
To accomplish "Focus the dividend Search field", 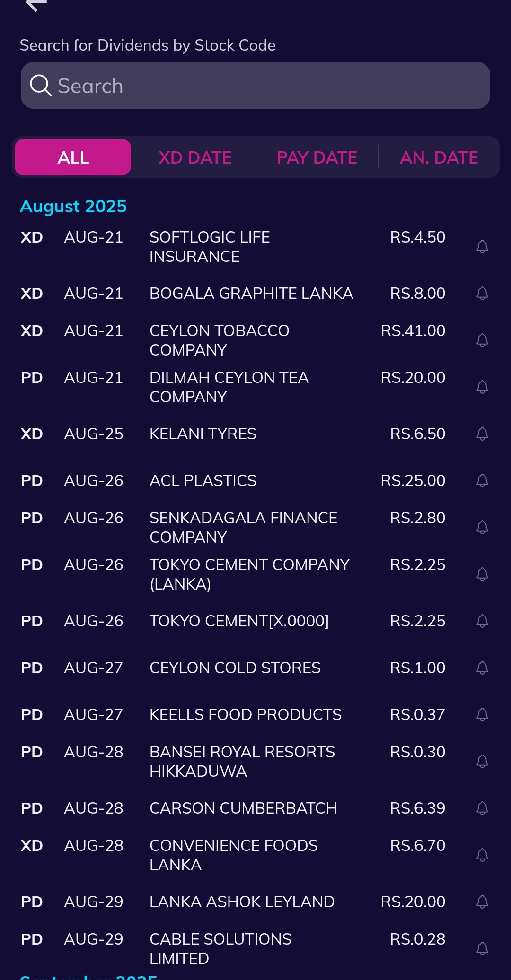I will point(255,86).
